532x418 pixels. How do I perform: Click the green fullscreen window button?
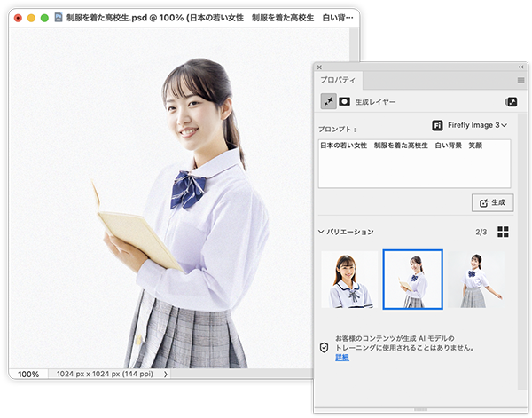(44, 18)
